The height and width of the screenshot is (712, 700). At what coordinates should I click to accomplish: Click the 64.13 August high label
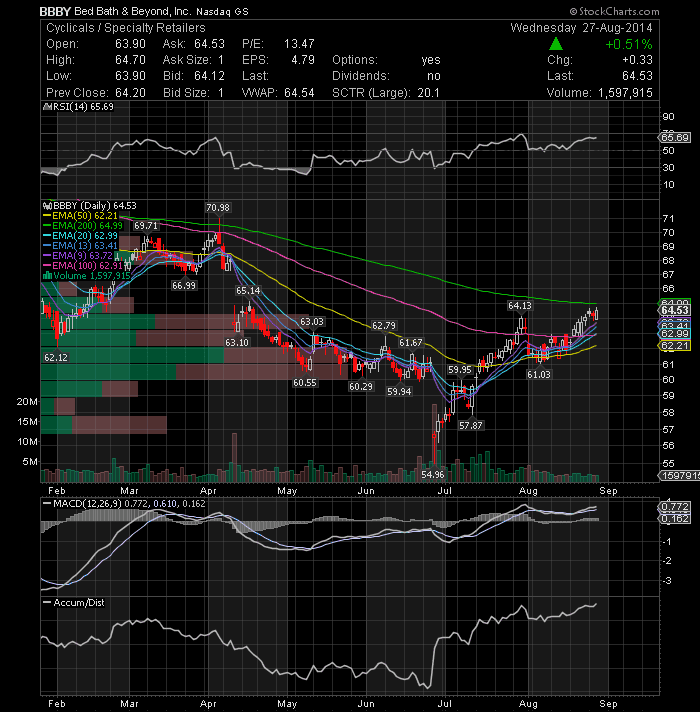(x=519, y=306)
